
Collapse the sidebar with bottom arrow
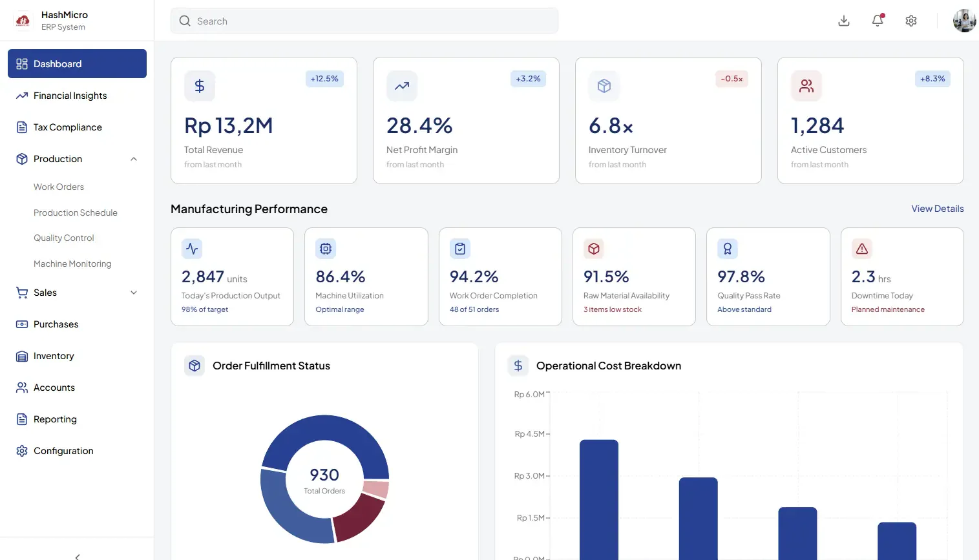click(x=78, y=556)
